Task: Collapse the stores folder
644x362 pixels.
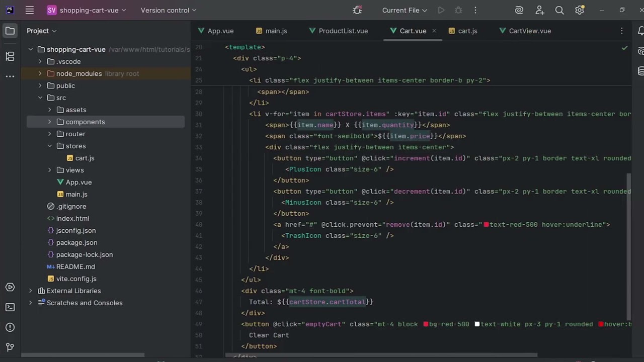Action: pos(49,146)
